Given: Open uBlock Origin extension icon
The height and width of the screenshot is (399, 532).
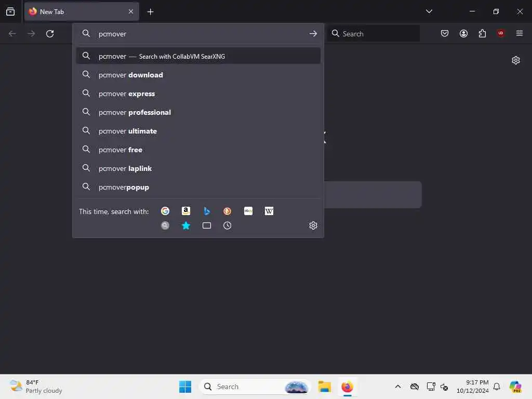Looking at the screenshot, I should 501,33.
